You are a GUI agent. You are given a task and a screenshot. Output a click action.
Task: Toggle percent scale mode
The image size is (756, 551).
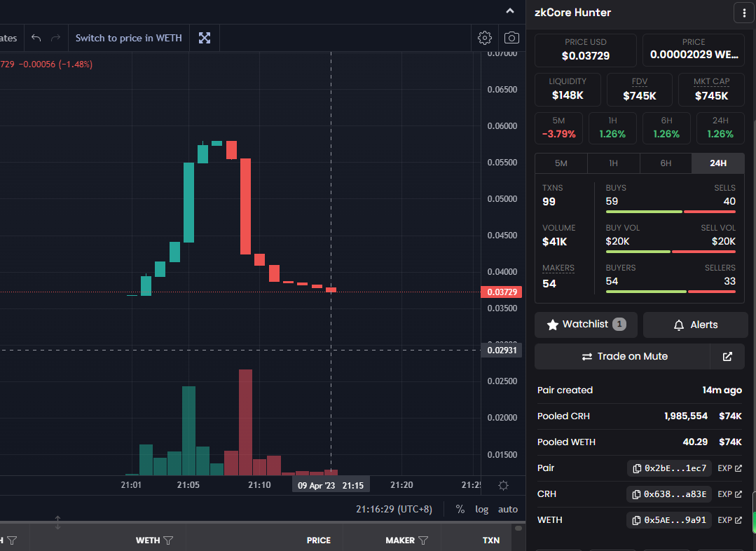pos(460,509)
